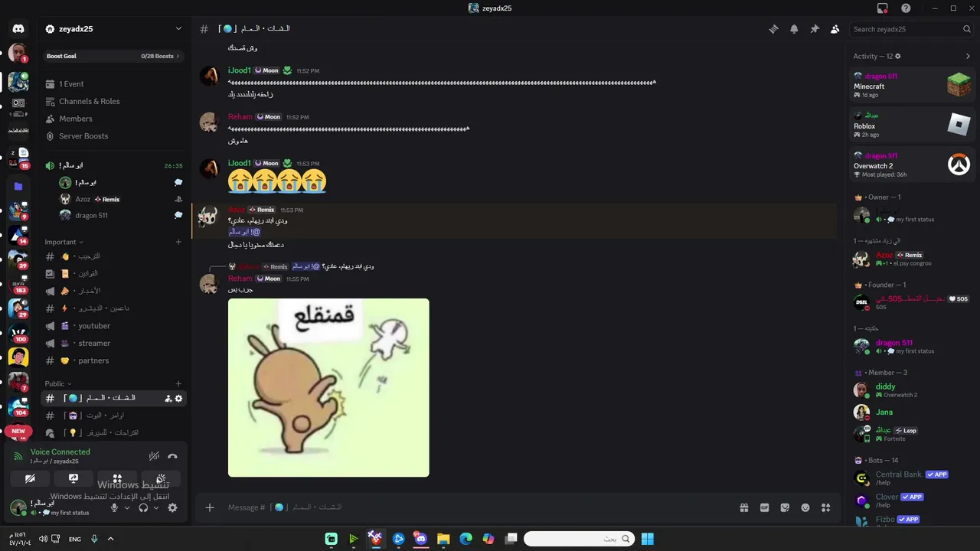Open the Central Bank bot profile
Viewport: 980px width, 551px height.
pyautogui.click(x=913, y=478)
